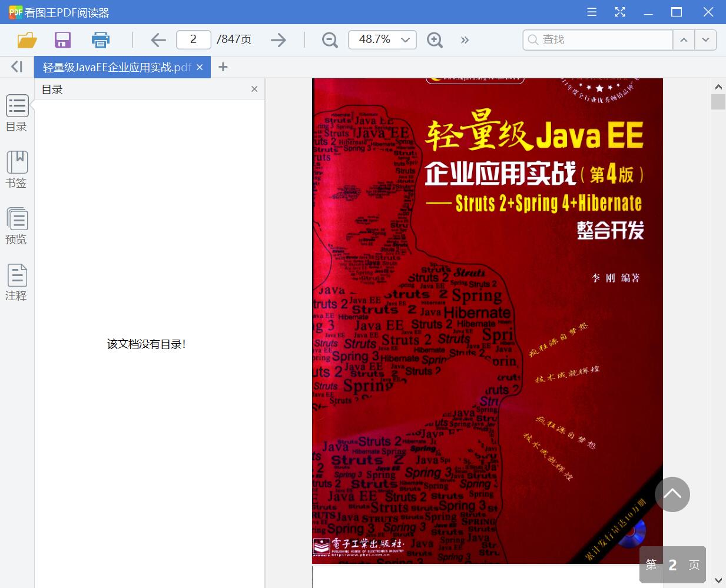Click the back-to-top round button
Screen dimensions: 726x588
click(x=672, y=494)
